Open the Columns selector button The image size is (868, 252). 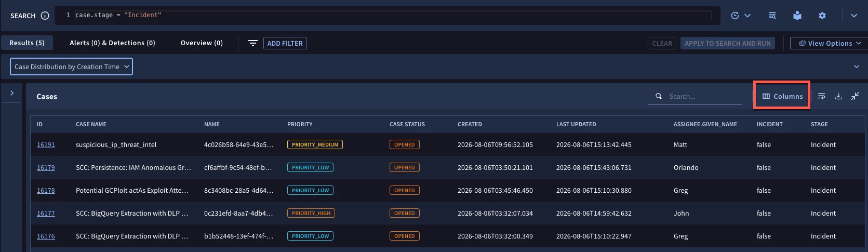pyautogui.click(x=782, y=96)
